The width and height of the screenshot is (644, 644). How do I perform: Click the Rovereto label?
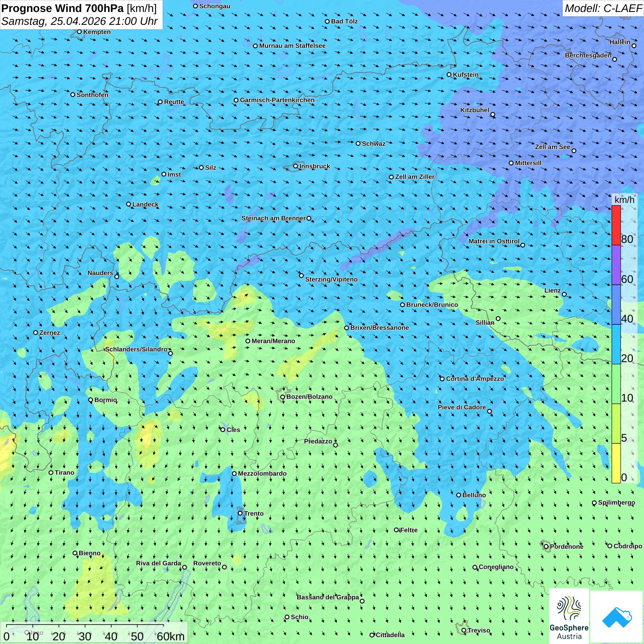click(207, 563)
